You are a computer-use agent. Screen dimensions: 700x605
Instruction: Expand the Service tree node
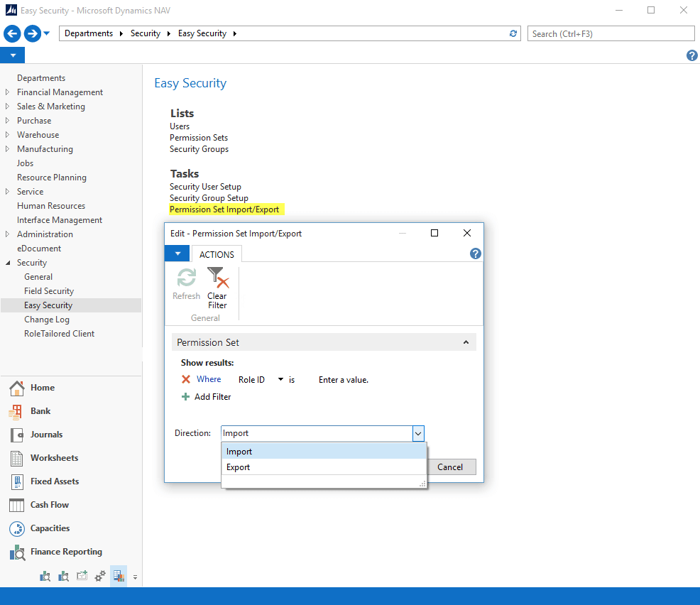(x=7, y=192)
